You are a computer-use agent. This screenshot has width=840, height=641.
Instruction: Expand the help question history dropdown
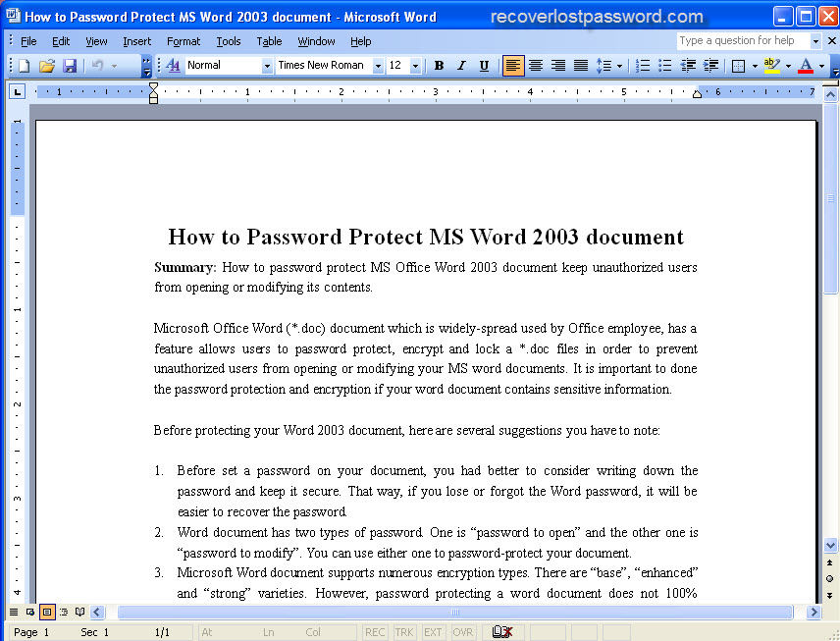click(x=815, y=40)
